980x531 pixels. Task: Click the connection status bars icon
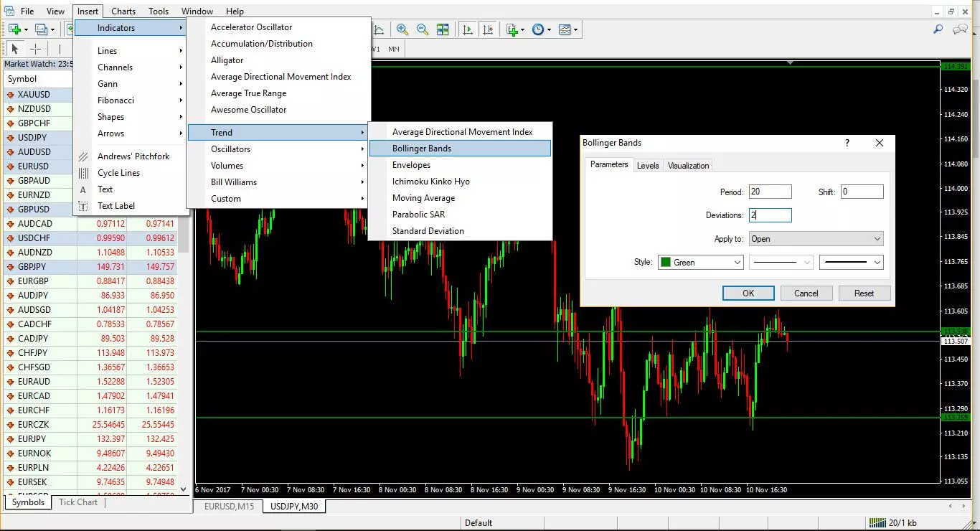pyautogui.click(x=876, y=523)
